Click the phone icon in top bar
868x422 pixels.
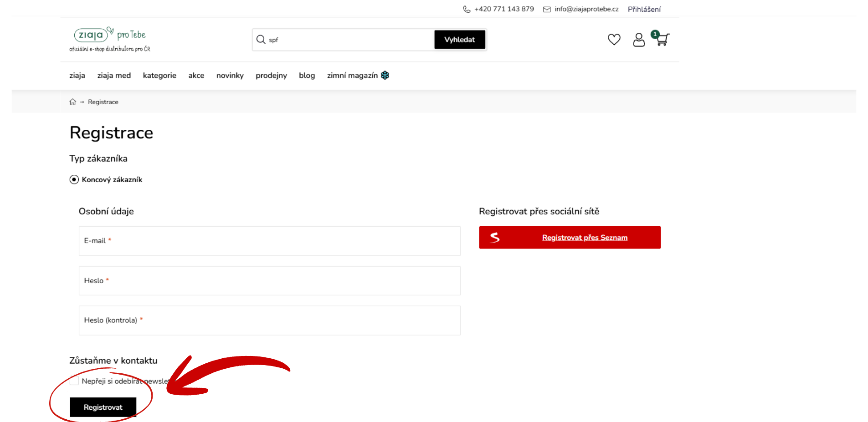click(x=467, y=9)
